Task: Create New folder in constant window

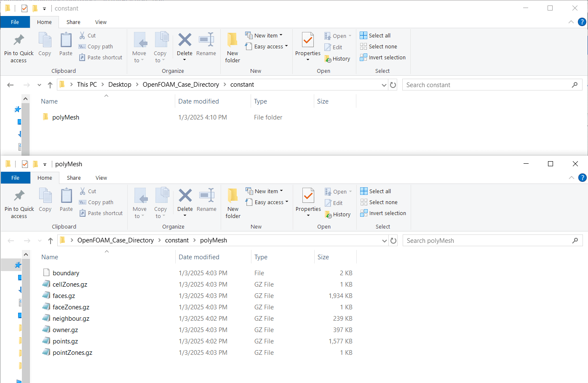Action: (233, 47)
